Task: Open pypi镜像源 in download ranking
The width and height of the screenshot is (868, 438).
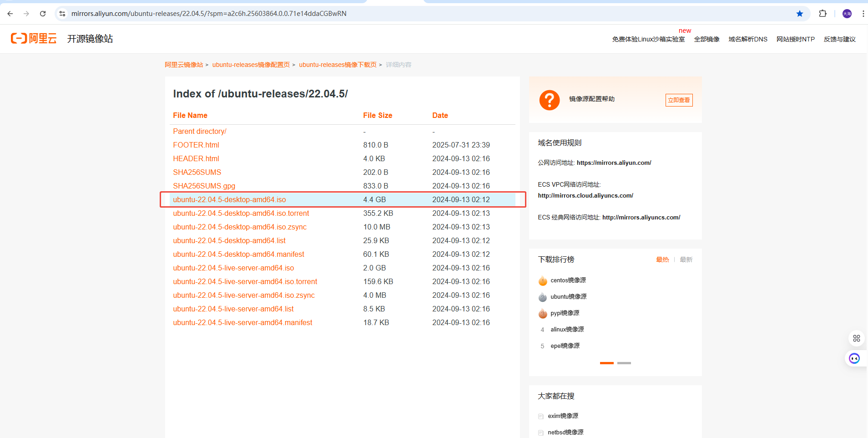Action: click(x=565, y=313)
